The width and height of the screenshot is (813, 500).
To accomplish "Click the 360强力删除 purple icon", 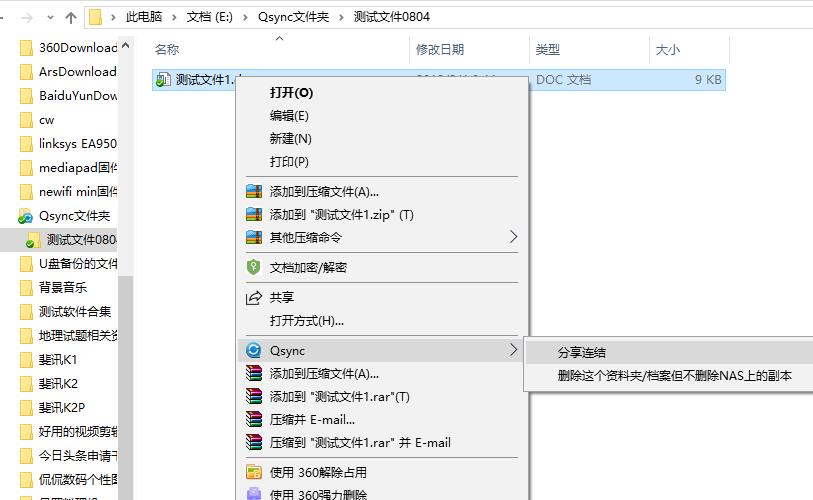I will 254,494.
